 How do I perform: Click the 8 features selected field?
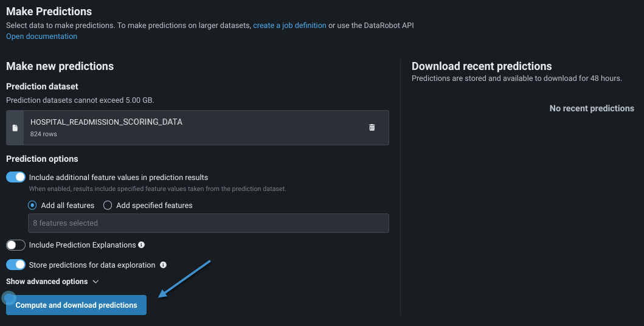(x=208, y=223)
